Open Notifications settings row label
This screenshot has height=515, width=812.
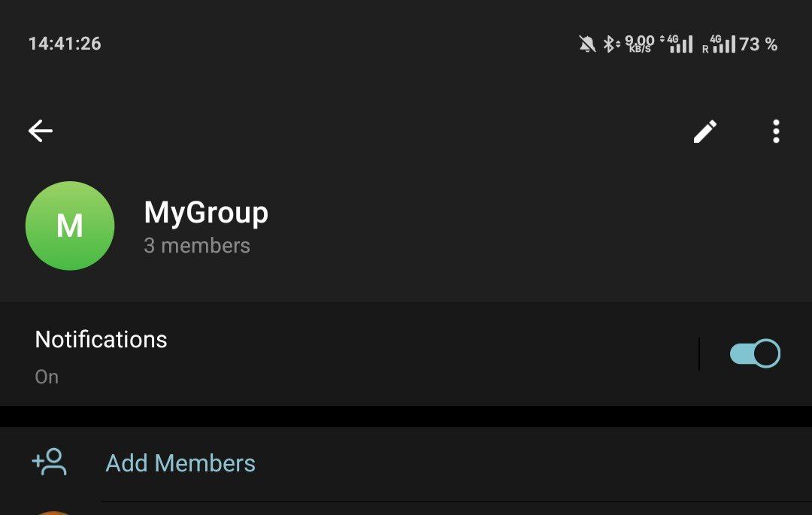[x=101, y=340]
